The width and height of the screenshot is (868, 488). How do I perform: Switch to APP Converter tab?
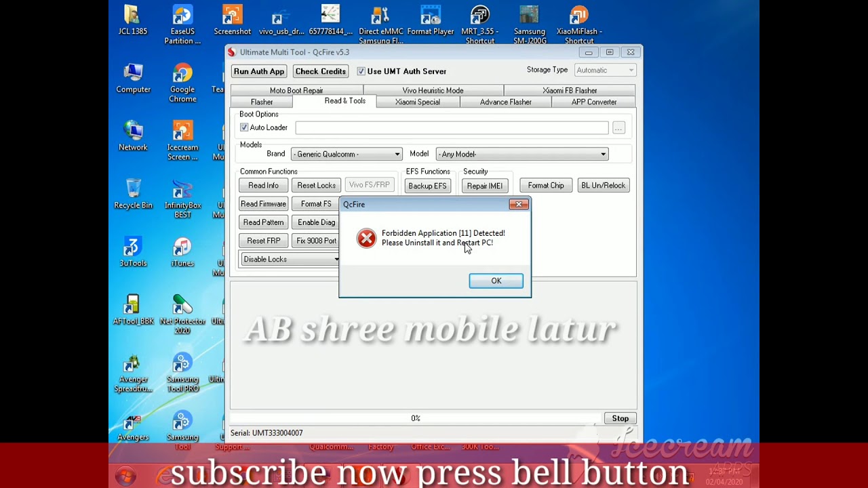click(x=594, y=102)
